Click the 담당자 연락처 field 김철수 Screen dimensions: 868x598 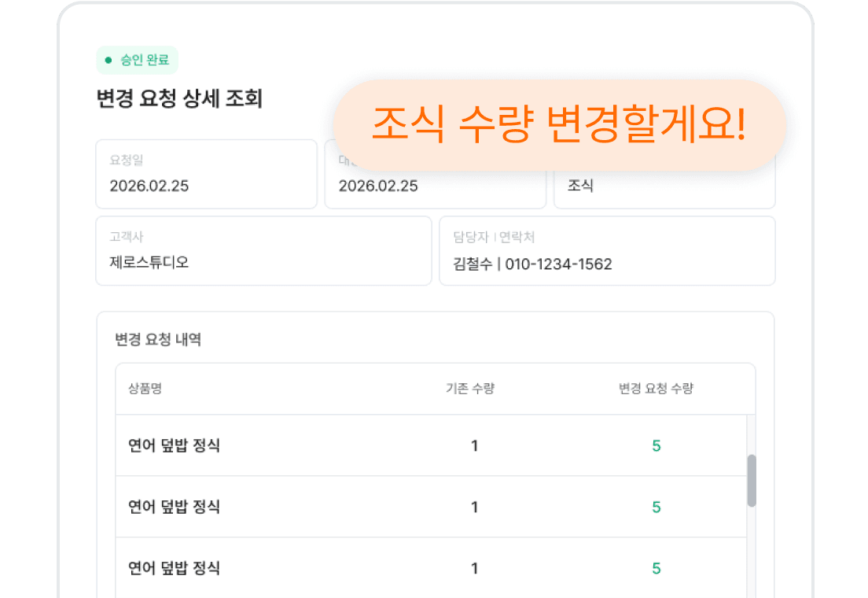tap(607, 251)
